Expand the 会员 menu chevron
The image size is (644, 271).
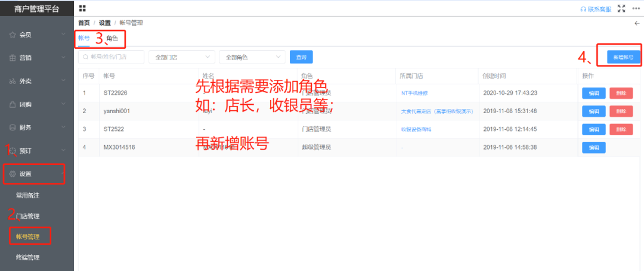[63, 35]
